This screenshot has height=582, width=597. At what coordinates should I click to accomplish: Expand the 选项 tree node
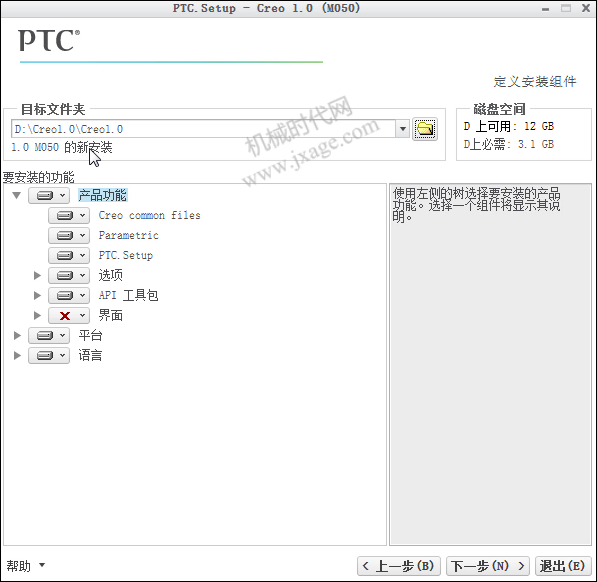pyautogui.click(x=37, y=275)
